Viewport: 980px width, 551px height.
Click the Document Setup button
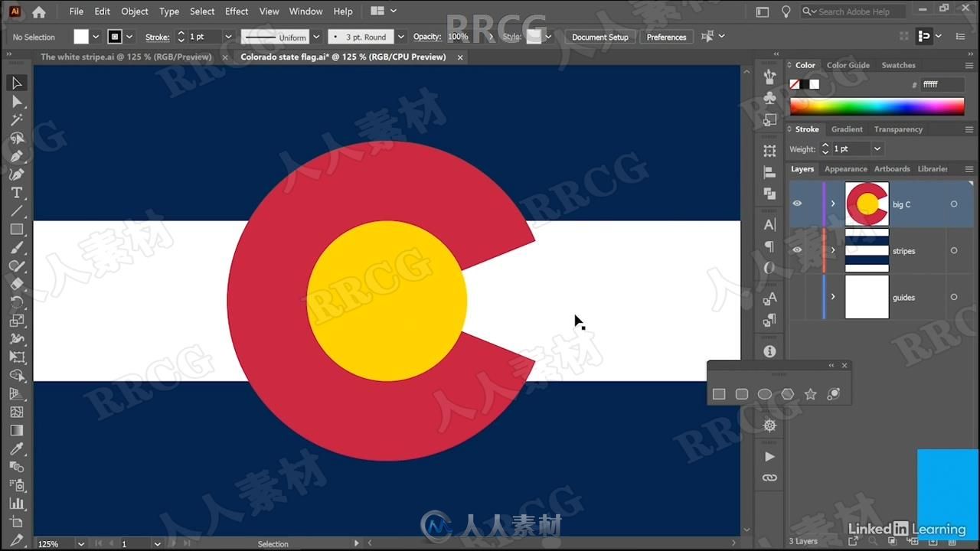[x=600, y=37]
